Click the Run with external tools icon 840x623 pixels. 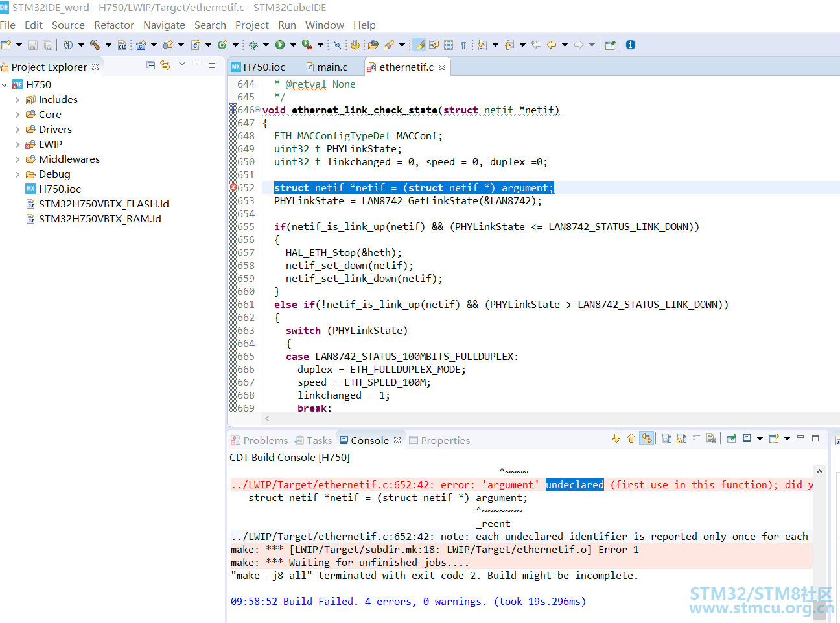point(307,45)
